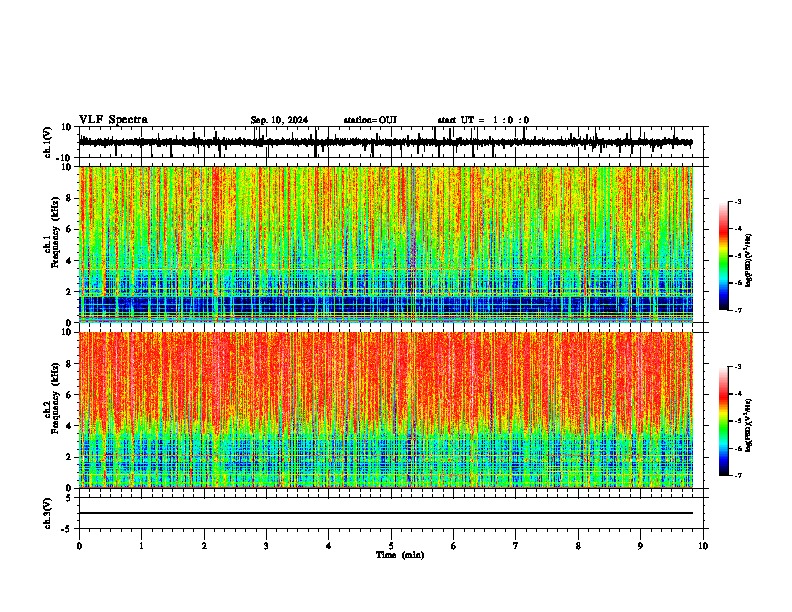Image resolution: width=792 pixels, height=612 pixels.
Task: Click inside the ch.2 spectrogram panel
Action: [386, 410]
